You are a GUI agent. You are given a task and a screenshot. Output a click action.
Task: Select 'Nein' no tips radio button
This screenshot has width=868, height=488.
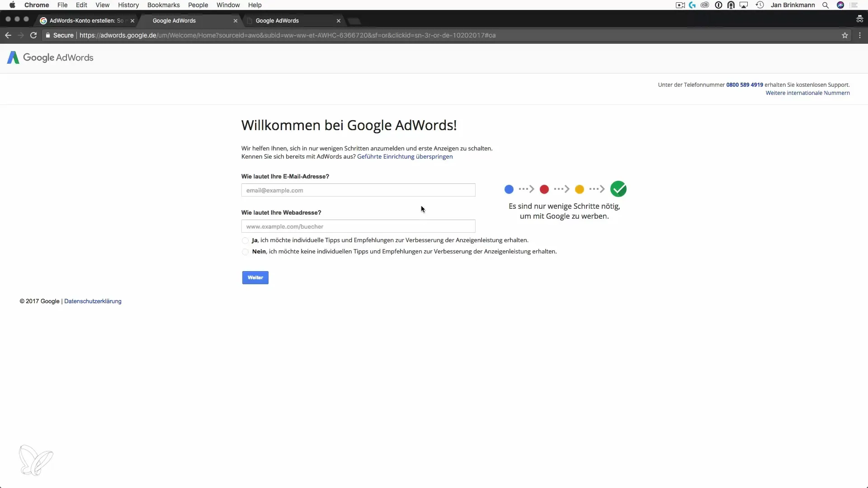tap(245, 252)
